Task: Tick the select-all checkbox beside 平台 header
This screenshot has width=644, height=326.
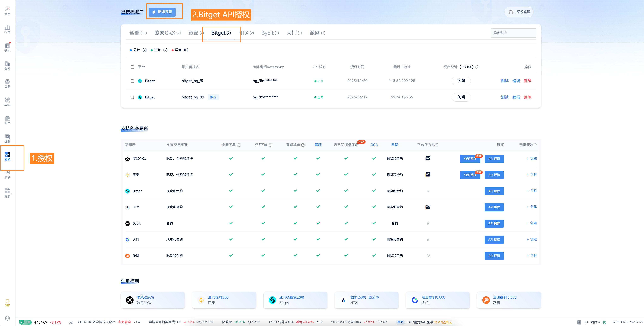Action: coord(132,67)
